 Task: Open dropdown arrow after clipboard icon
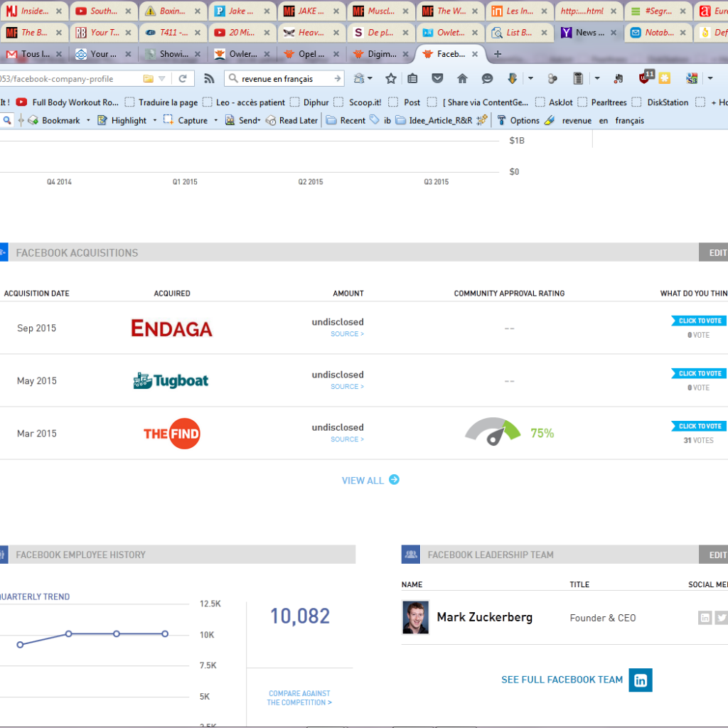597,78
